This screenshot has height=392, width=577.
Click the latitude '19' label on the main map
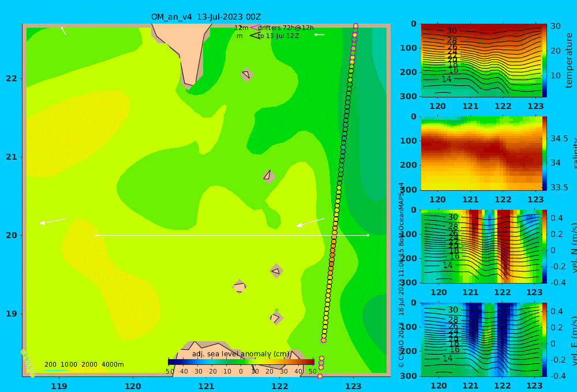coord(12,314)
